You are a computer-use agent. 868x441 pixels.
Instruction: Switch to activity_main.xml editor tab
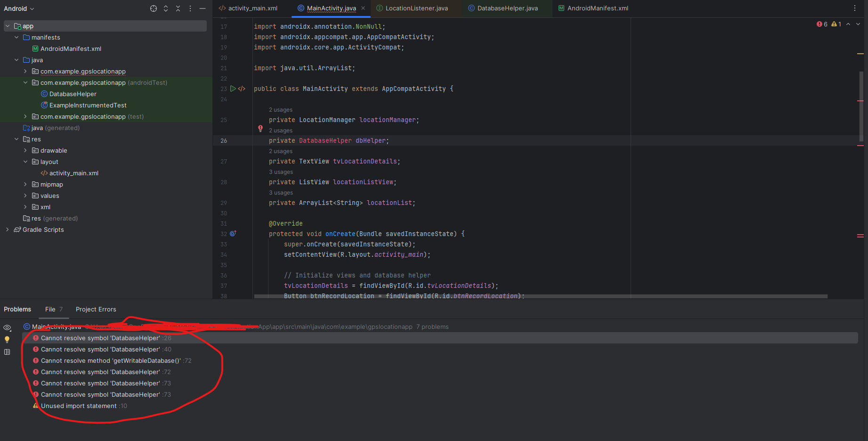click(248, 8)
